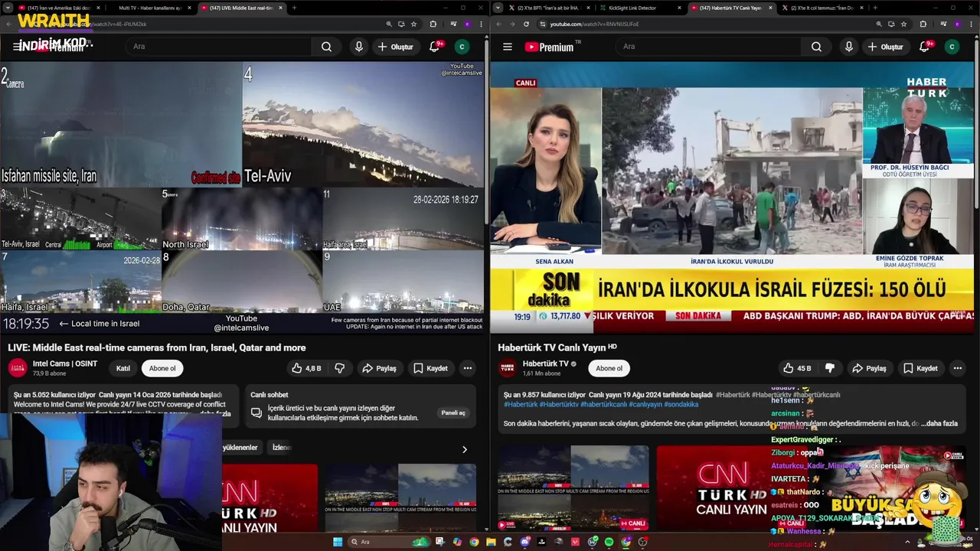Click the microphone voice search in left YouTube window

pyautogui.click(x=358, y=47)
